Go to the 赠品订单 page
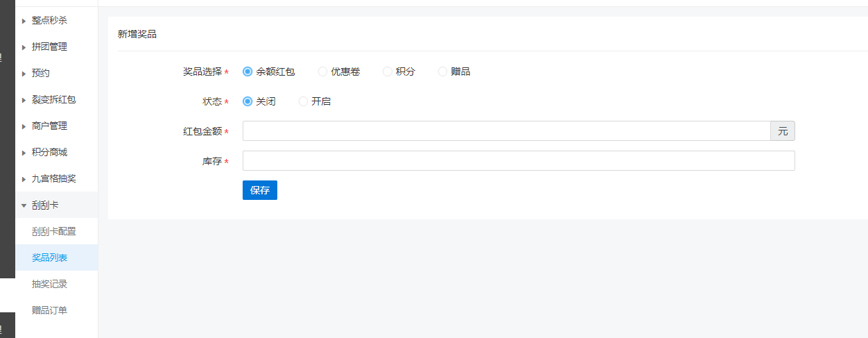Screen dimensions: 868x338 point(49,311)
